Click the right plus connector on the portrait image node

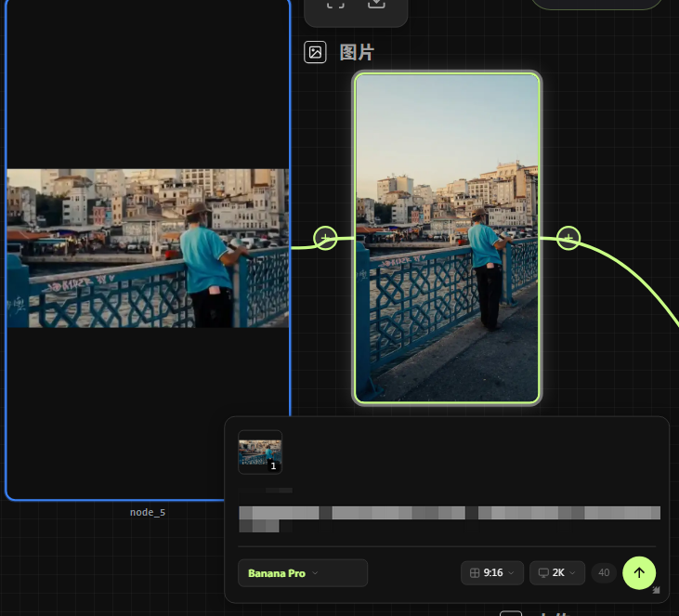[x=568, y=239]
